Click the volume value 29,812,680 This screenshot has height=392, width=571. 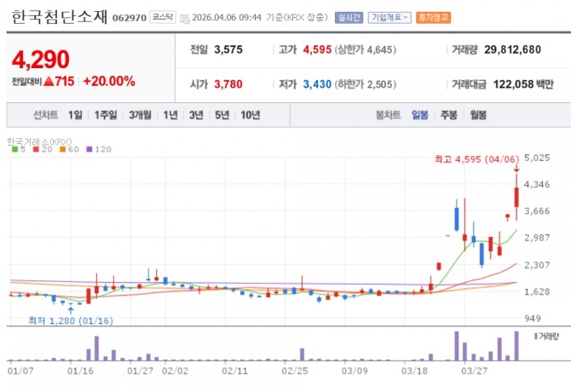512,50
